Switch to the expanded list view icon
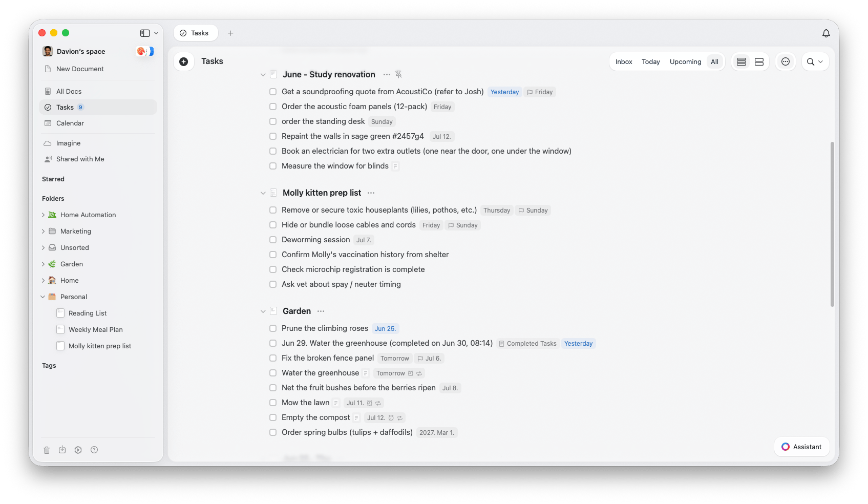Viewport: 868px width, 504px height. pos(759,62)
